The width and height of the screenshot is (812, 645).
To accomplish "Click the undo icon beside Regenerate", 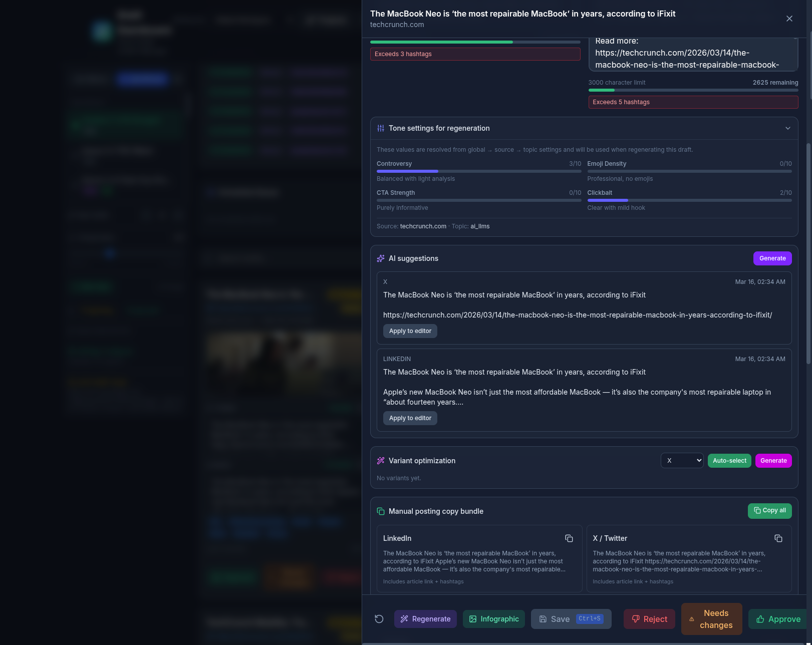I will 379,619.
